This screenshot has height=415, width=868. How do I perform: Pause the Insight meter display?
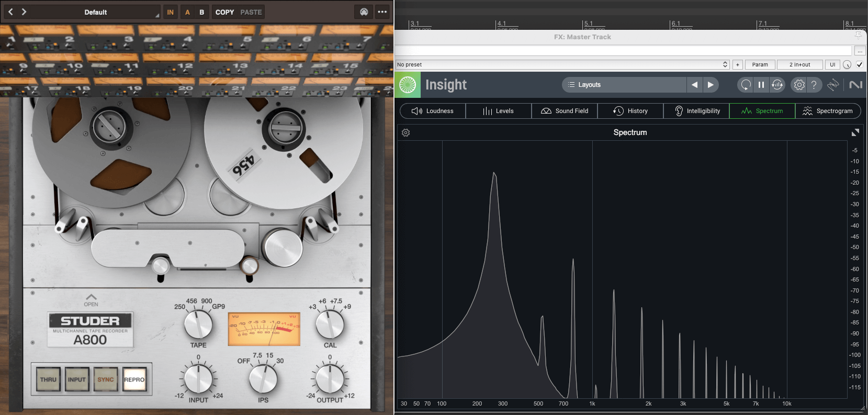click(761, 85)
